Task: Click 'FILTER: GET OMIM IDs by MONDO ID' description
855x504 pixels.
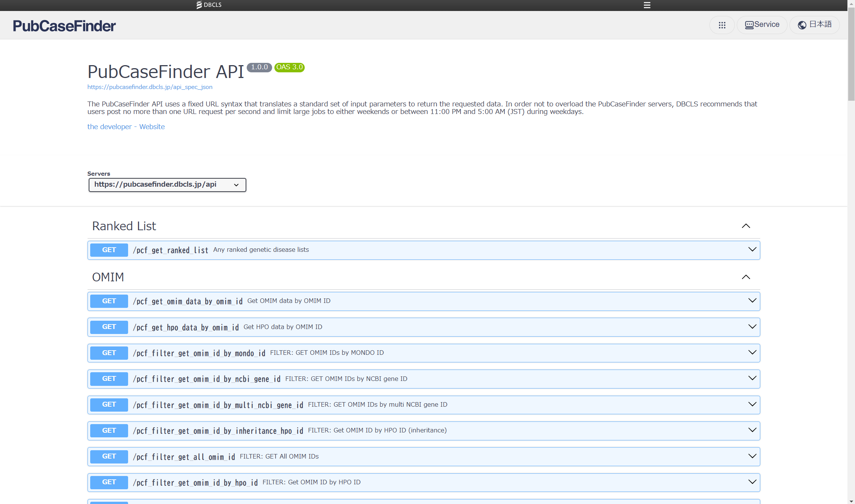Action: coord(327,353)
